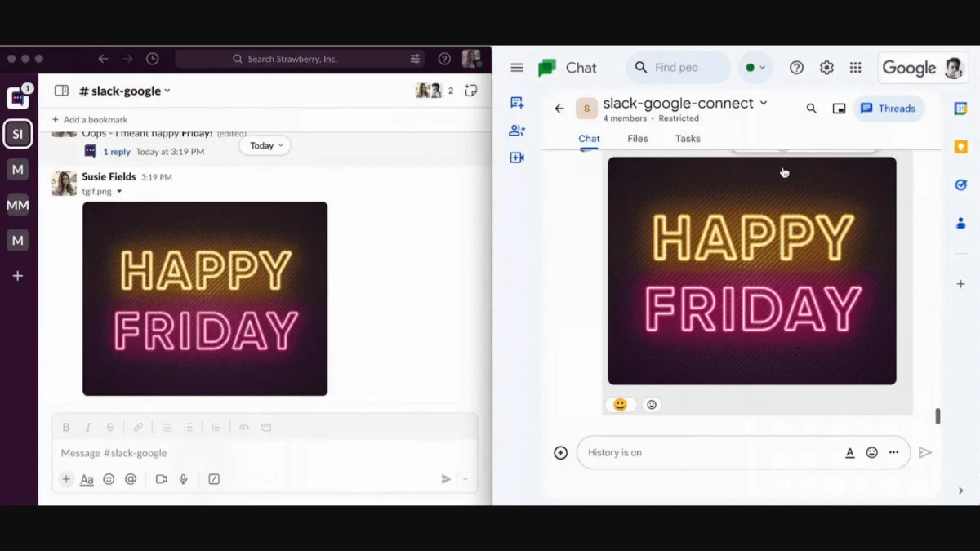Switch to the Files tab
This screenshot has height=551, width=980.
pos(638,138)
